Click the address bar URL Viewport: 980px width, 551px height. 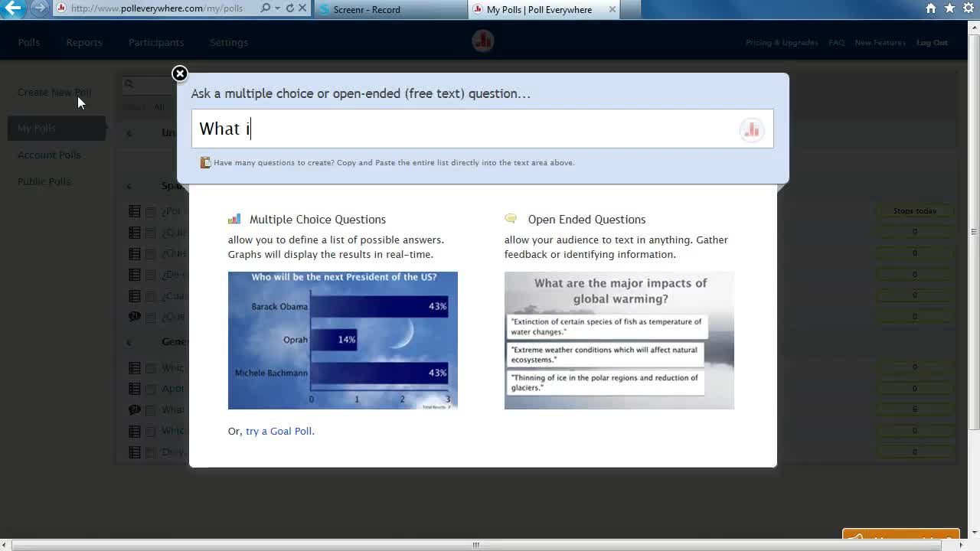pos(157,8)
